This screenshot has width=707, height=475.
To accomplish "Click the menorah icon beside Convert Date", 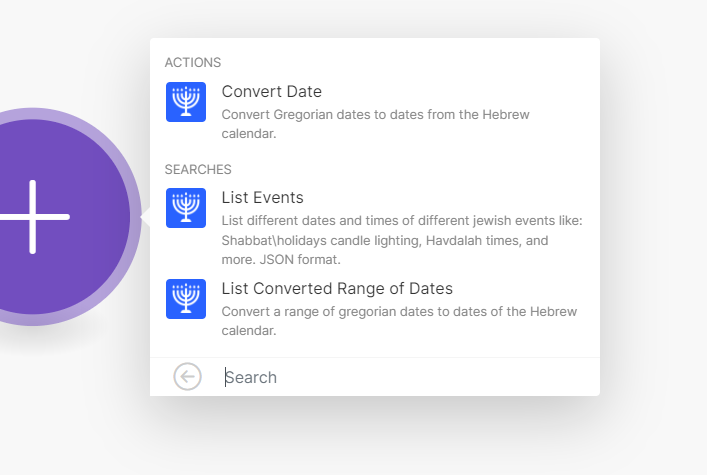I will coord(186,102).
